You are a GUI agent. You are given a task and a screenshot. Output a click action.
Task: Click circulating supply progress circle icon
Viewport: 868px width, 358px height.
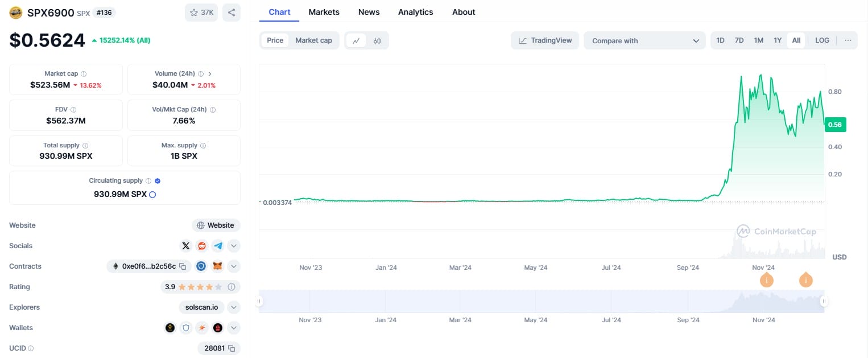(x=152, y=195)
